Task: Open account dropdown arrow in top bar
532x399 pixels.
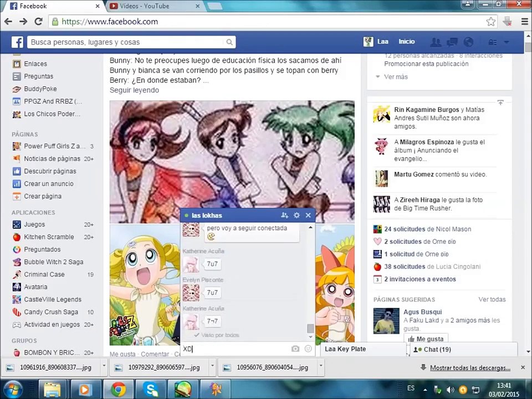Action: (507, 42)
